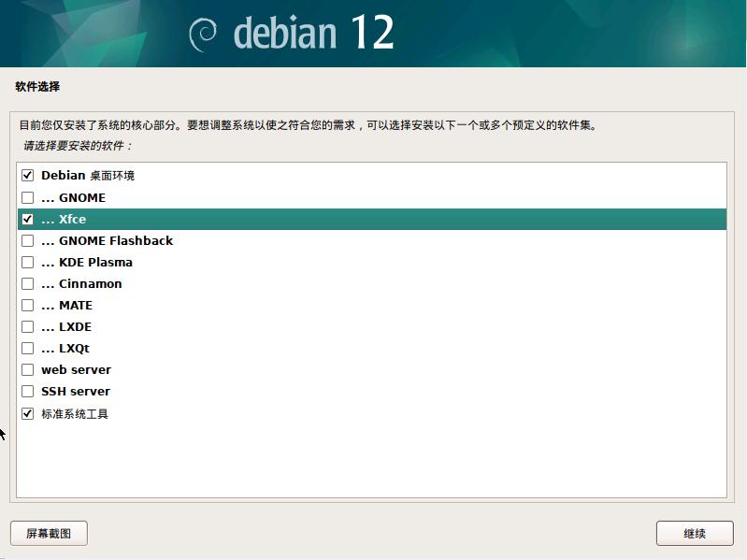Screen dimensions: 747x560
Task: Select the Debian 桌面环境 row label
Action: point(88,175)
